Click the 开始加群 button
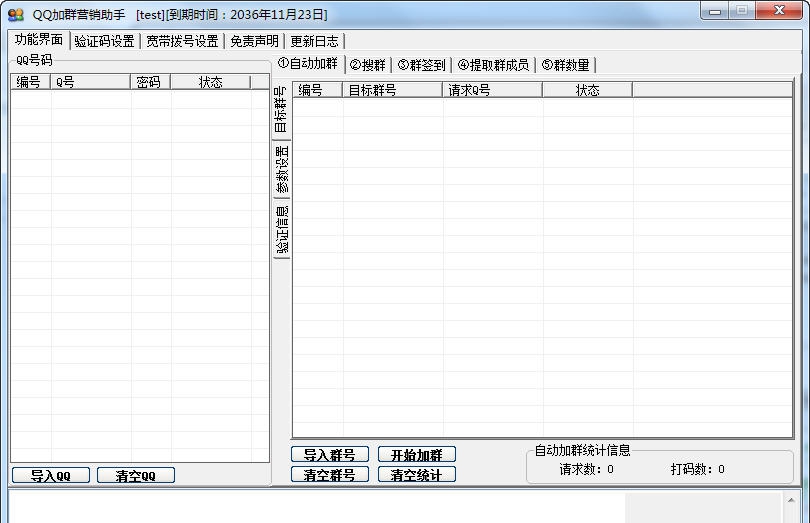The width and height of the screenshot is (810, 523). pyautogui.click(x=417, y=454)
